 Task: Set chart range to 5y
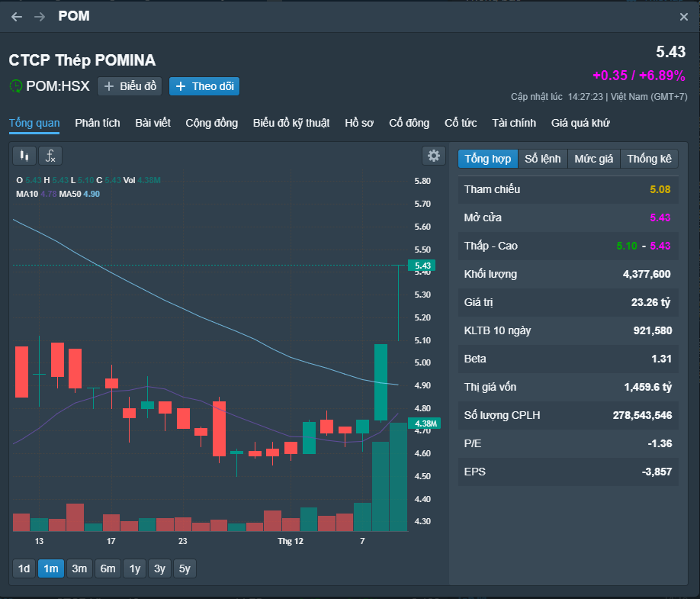coord(185,568)
